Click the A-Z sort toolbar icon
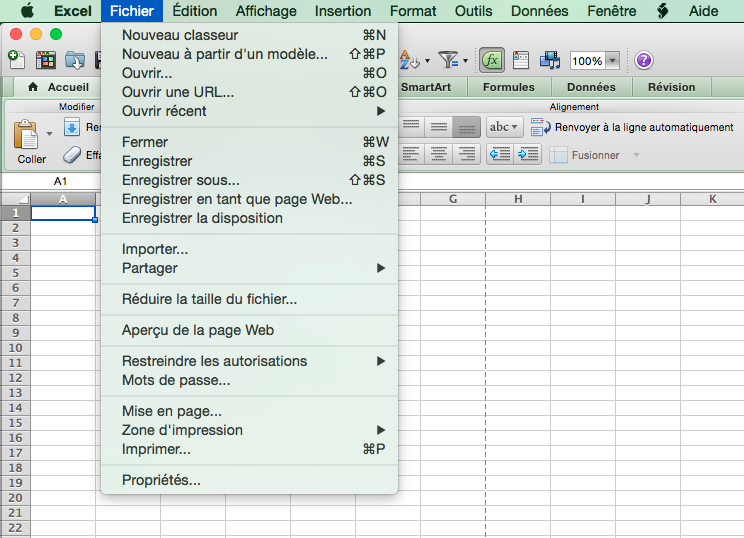The height and width of the screenshot is (538, 744). pyautogui.click(x=409, y=60)
